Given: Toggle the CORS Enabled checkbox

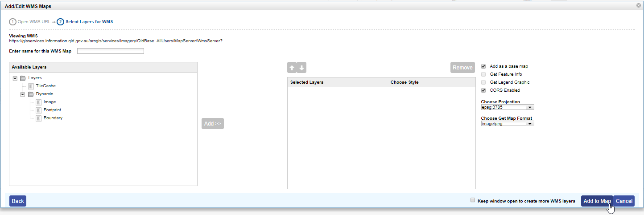Looking at the screenshot, I should (483, 90).
